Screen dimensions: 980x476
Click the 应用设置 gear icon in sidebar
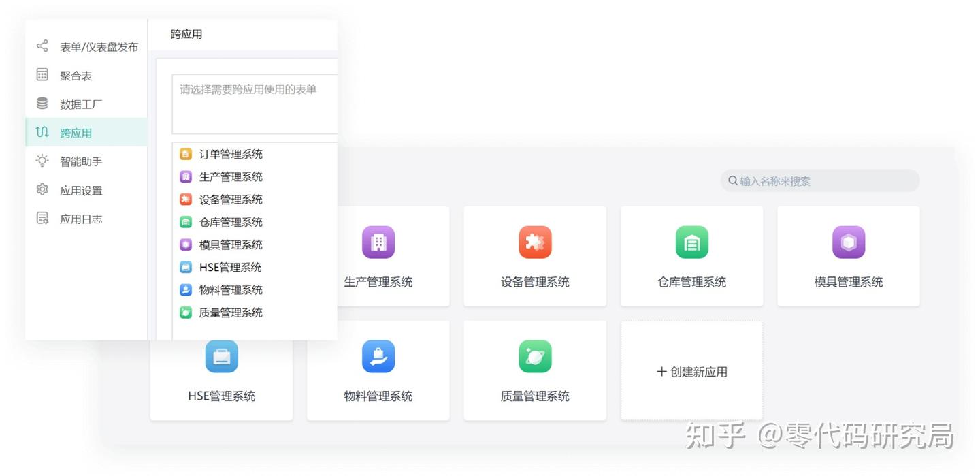point(42,190)
